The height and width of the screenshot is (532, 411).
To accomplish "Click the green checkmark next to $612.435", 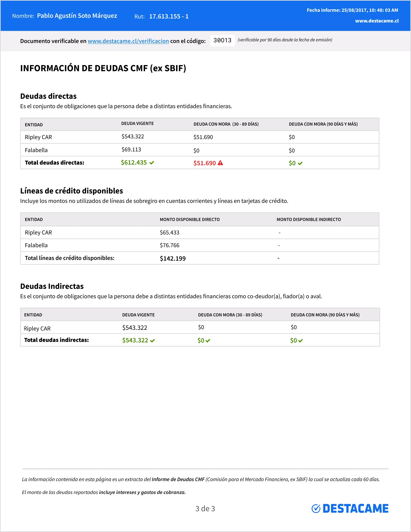I will coord(152,163).
